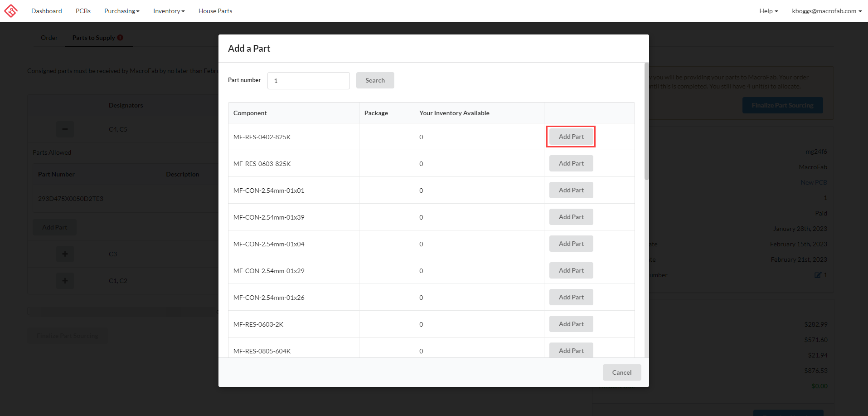The height and width of the screenshot is (416, 868).
Task: Click the Designators column header
Action: 126,105
